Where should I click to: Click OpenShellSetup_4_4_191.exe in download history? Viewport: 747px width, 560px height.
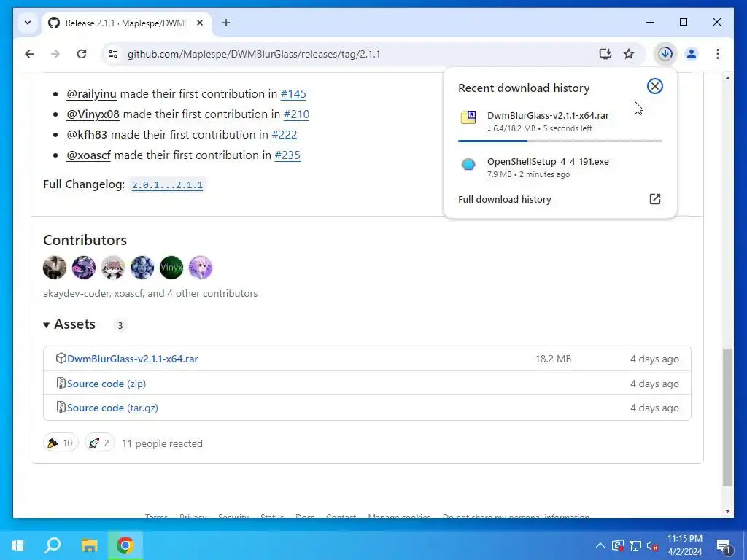[x=548, y=162]
